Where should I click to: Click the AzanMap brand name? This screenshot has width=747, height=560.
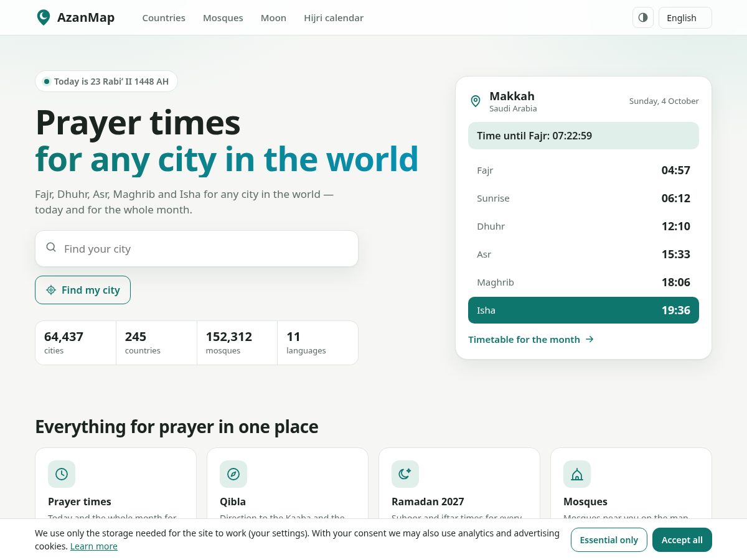(x=86, y=17)
